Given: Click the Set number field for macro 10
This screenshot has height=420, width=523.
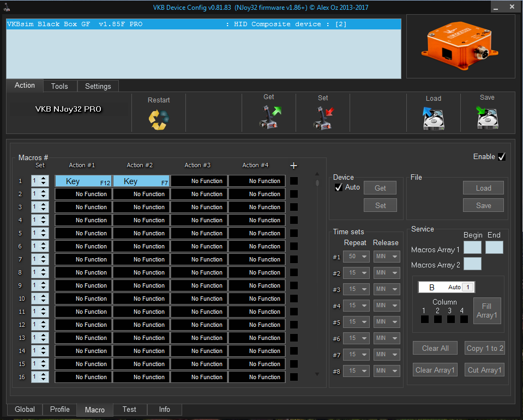Looking at the screenshot, I should pyautogui.click(x=35, y=299).
